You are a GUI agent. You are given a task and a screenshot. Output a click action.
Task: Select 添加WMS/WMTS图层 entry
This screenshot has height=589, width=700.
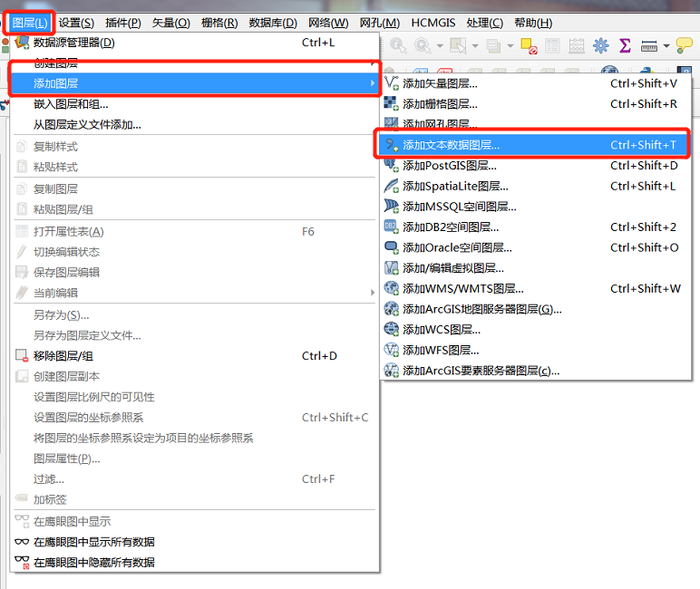coord(462,288)
